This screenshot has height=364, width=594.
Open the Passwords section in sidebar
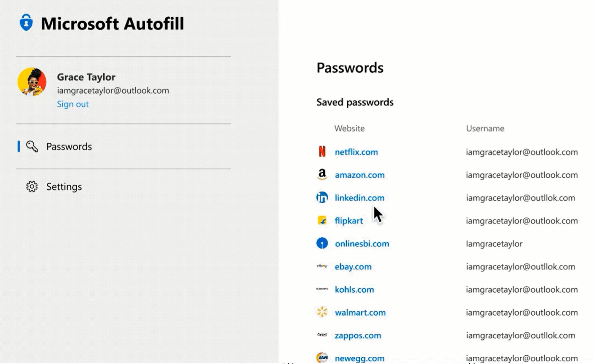(x=69, y=147)
